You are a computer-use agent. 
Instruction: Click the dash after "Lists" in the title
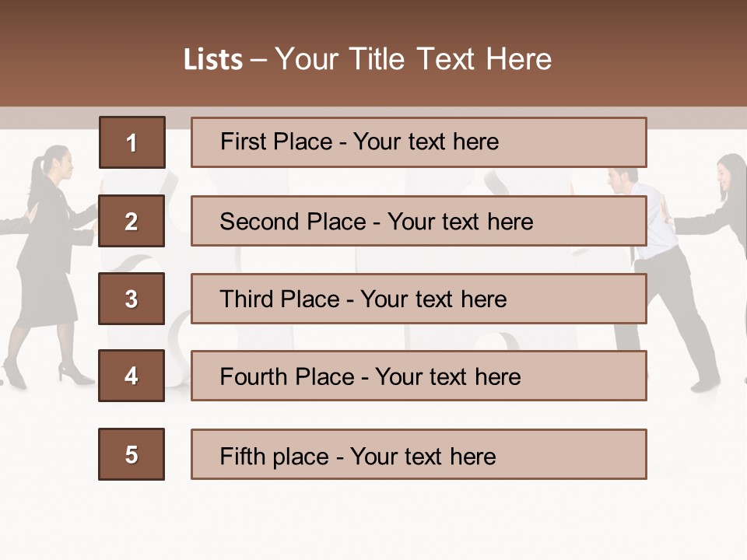258,60
